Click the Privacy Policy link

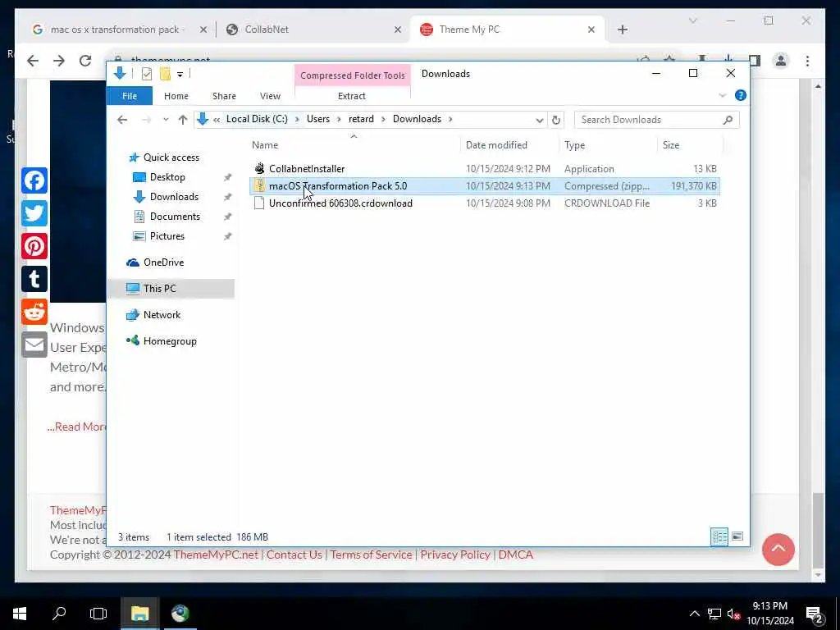point(455,555)
